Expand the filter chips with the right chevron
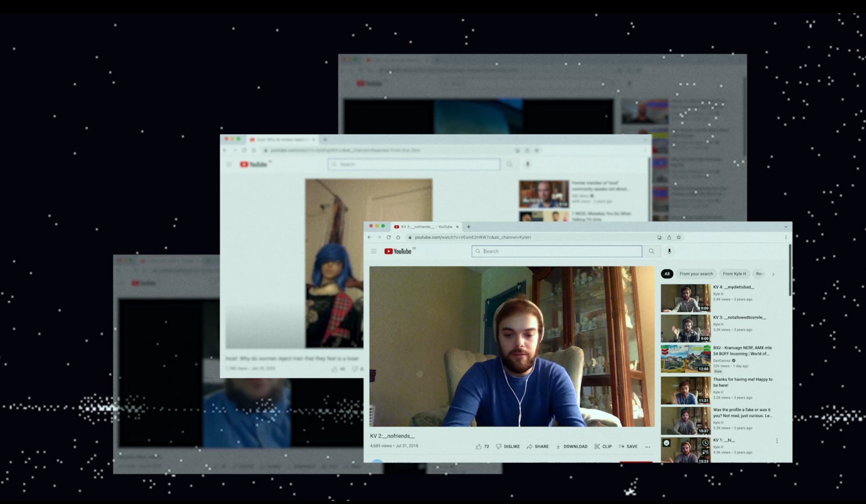 pyautogui.click(x=773, y=274)
